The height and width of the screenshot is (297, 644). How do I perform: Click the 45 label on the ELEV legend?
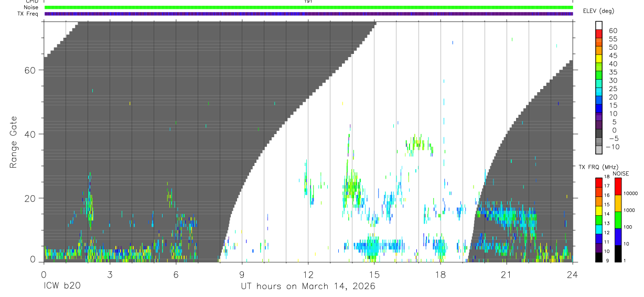[613, 55]
